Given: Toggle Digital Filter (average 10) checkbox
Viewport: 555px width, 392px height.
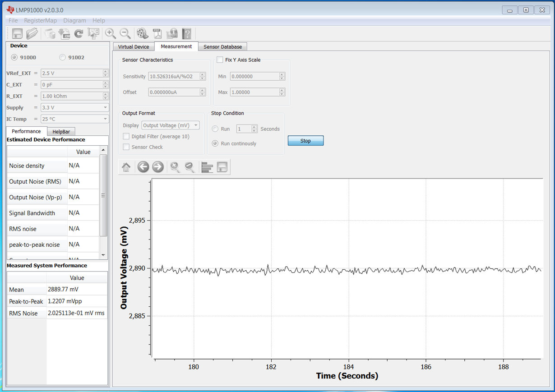Looking at the screenshot, I should [126, 136].
